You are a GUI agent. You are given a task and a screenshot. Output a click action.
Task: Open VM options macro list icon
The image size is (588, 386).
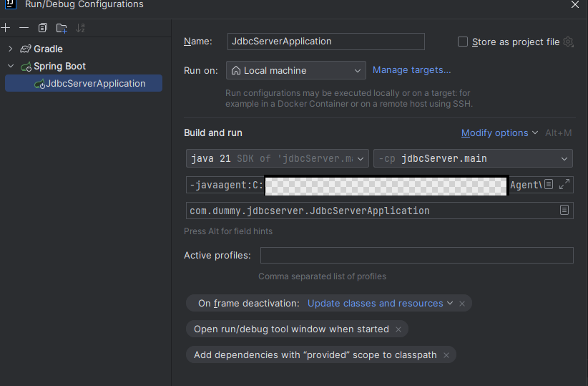(549, 184)
